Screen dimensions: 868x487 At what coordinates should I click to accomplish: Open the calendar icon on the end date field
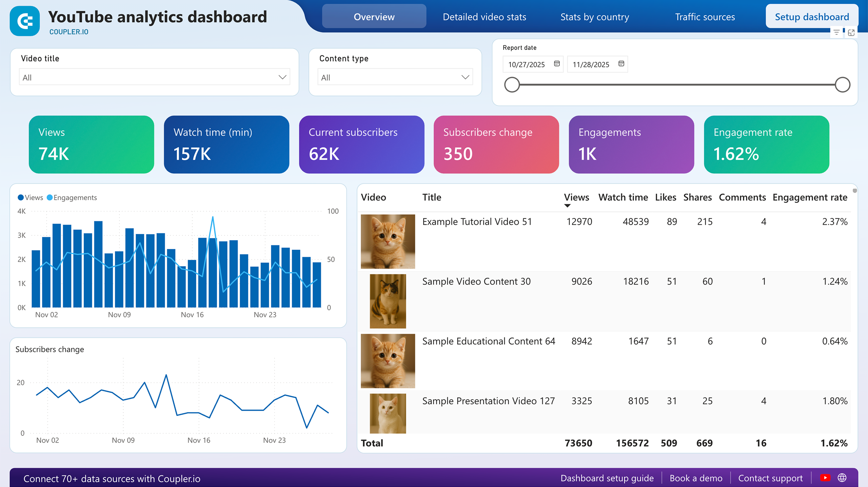tap(621, 64)
